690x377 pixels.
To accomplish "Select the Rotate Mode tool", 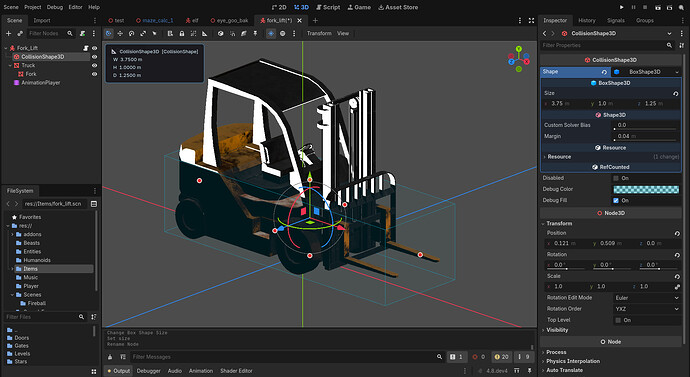I will (x=132, y=33).
